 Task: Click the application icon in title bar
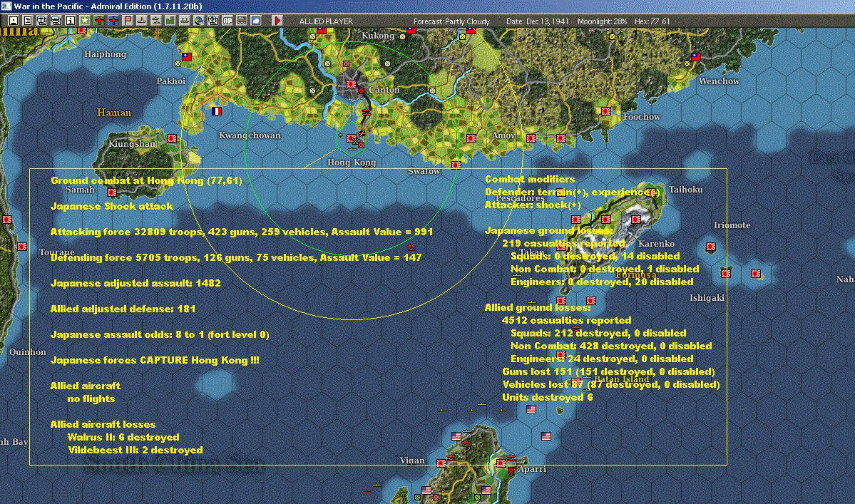6,6
